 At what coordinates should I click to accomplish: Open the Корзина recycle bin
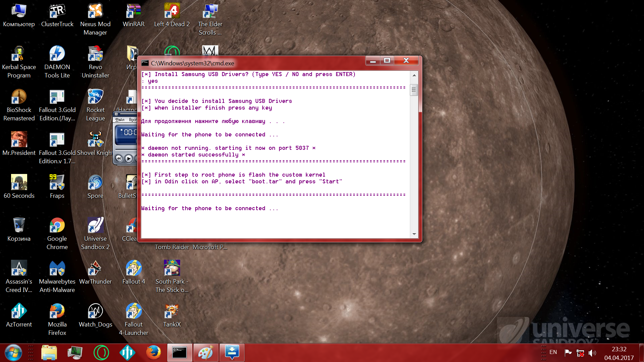coord(19,226)
